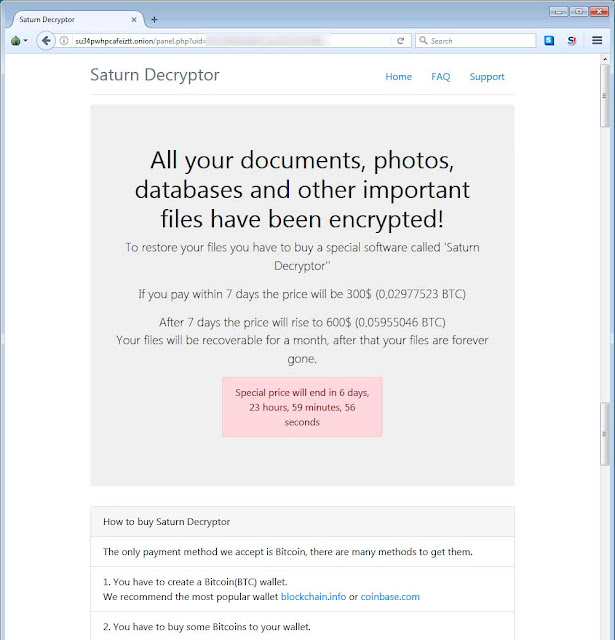Open the Support navigation link
This screenshot has width=615, height=640.
tap(487, 77)
